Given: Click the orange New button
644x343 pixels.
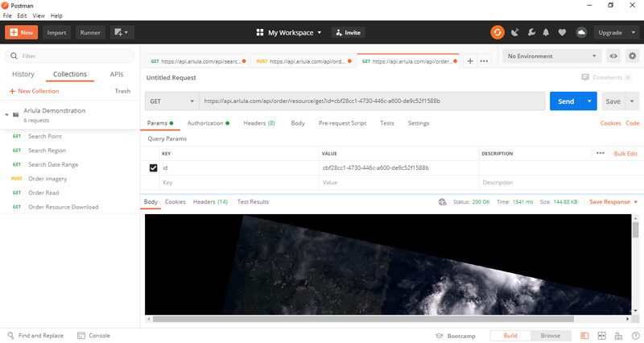Looking at the screenshot, I should pos(22,32).
